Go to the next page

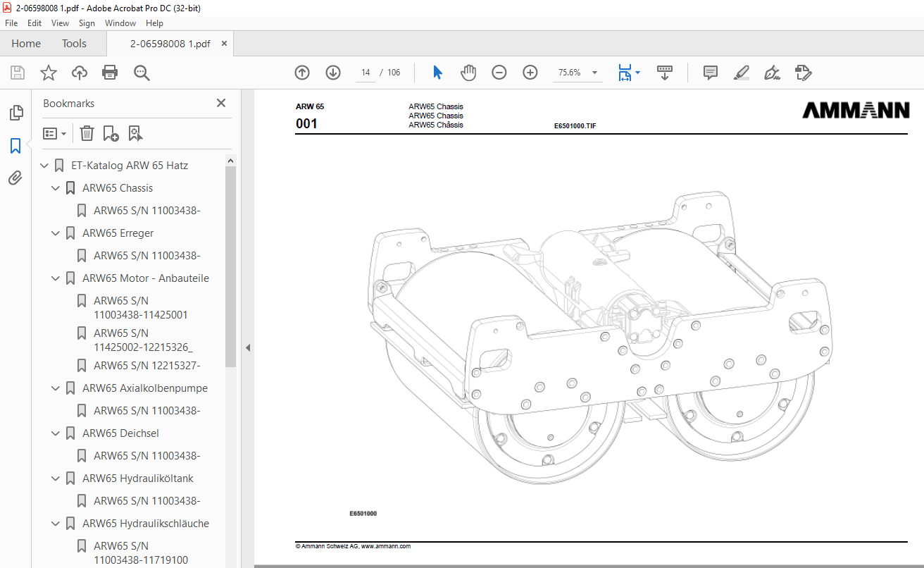pos(333,73)
